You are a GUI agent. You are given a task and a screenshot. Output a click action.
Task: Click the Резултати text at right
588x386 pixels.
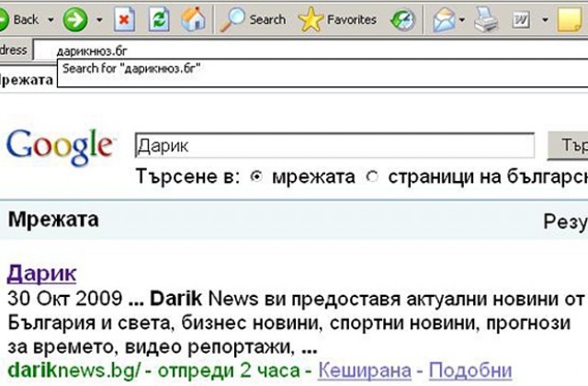pyautogui.click(x=566, y=221)
